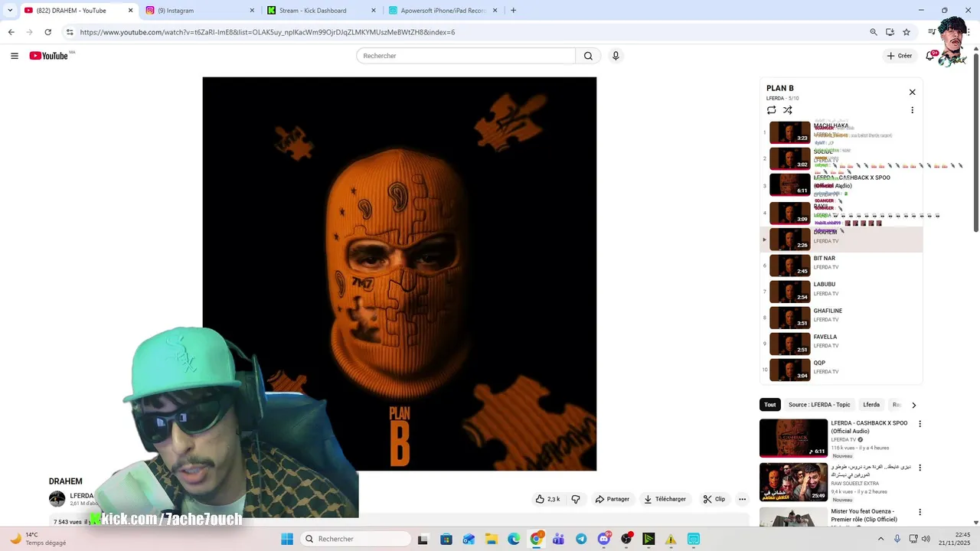The height and width of the screenshot is (551, 980).
Task: Toggle playlist loop
Action: coord(771,110)
